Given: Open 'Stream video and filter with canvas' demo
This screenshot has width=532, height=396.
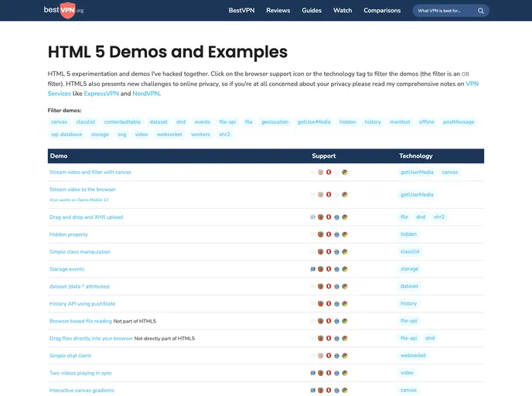Looking at the screenshot, I should 90,172.
